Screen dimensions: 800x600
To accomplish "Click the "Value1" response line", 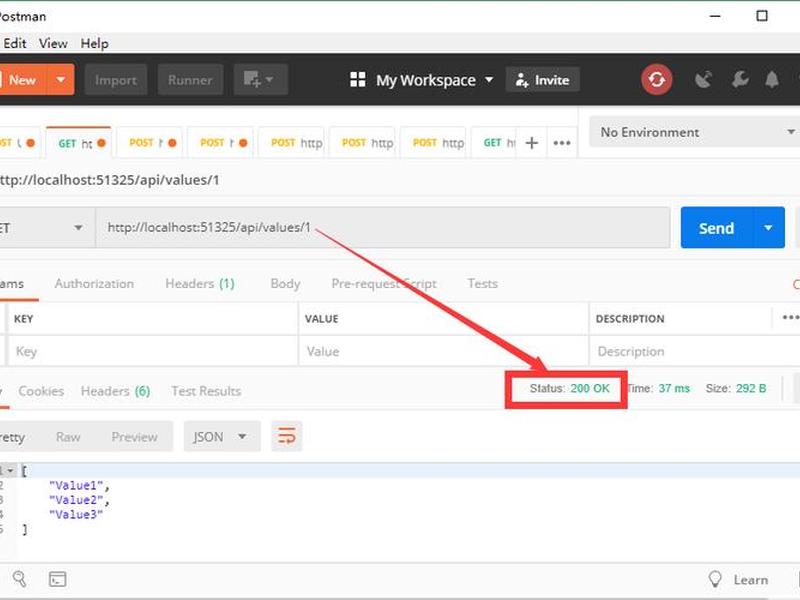I will coord(79,485).
